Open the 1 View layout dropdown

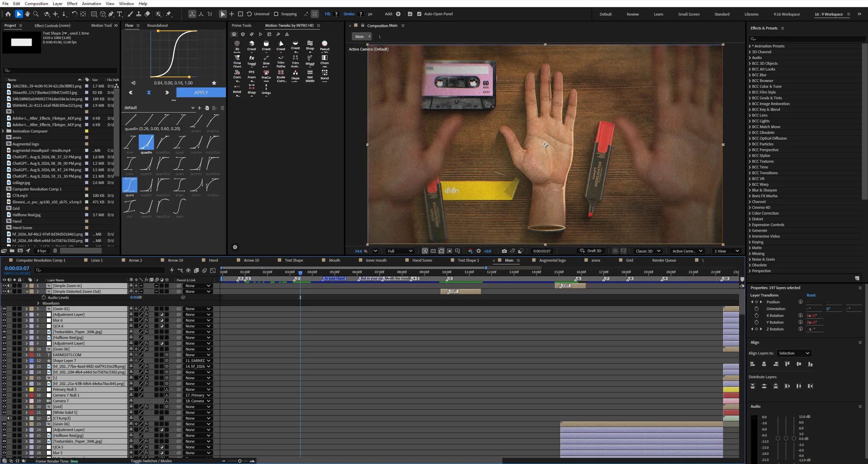click(x=727, y=251)
